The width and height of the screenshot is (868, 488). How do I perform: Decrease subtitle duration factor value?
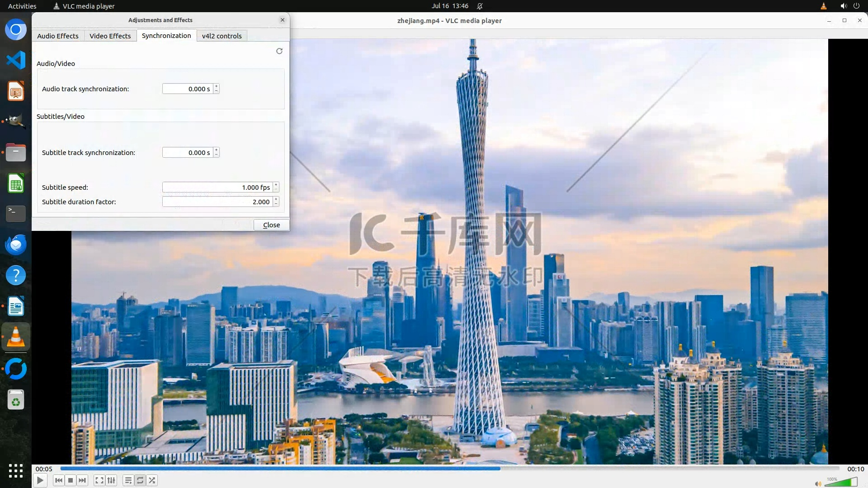click(276, 204)
